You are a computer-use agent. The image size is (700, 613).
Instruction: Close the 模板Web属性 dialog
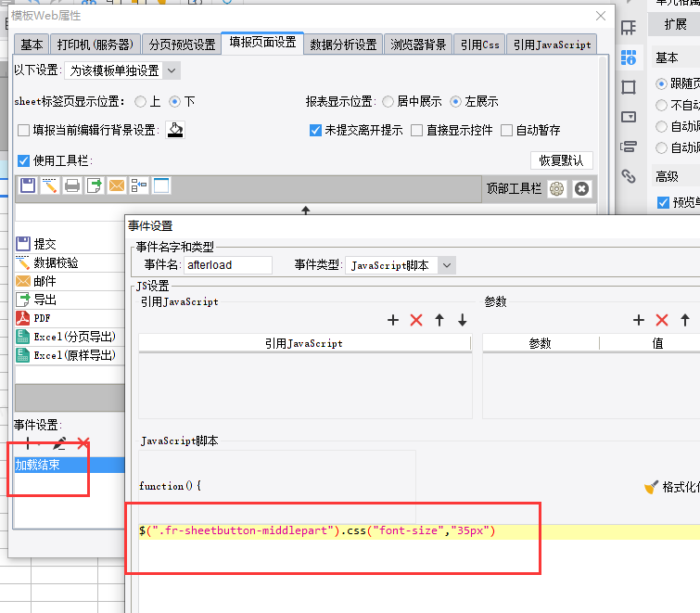(x=601, y=16)
